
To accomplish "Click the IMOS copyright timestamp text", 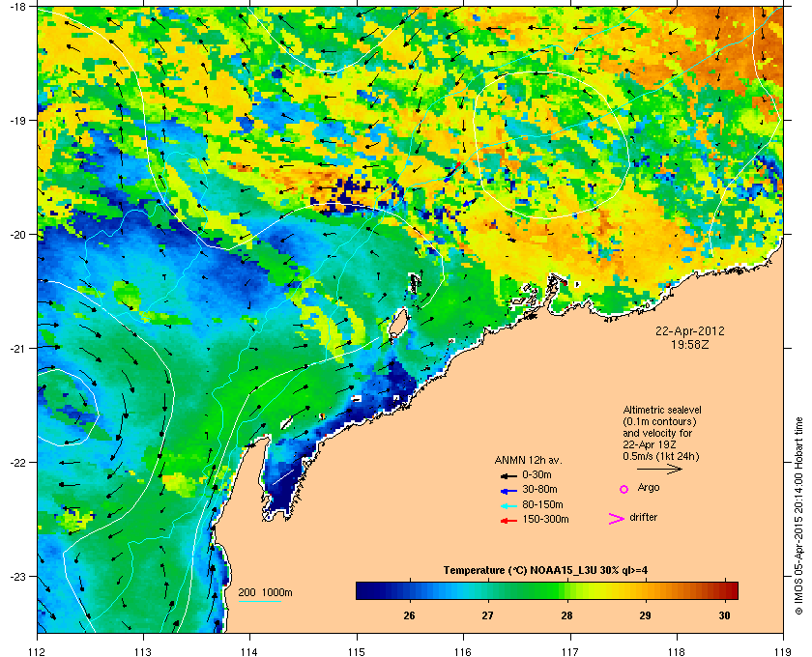I will (x=798, y=517).
